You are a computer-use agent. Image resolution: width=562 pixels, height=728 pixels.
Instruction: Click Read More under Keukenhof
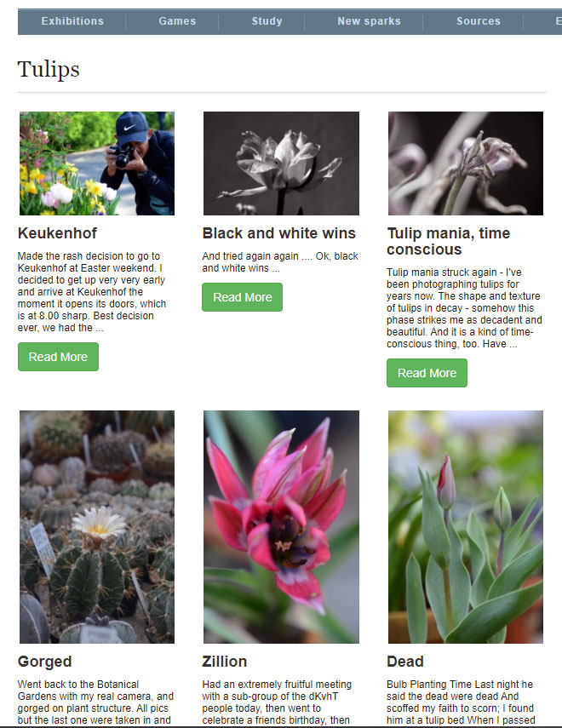click(x=58, y=357)
